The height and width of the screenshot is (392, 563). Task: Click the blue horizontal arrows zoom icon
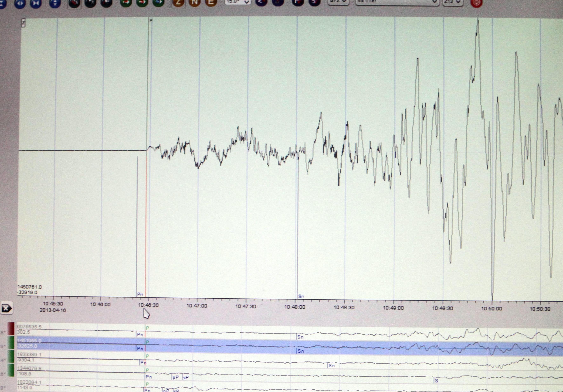tap(20, 3)
